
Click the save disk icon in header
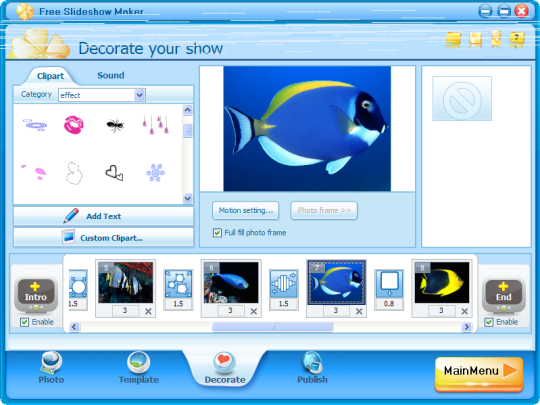coord(475,39)
